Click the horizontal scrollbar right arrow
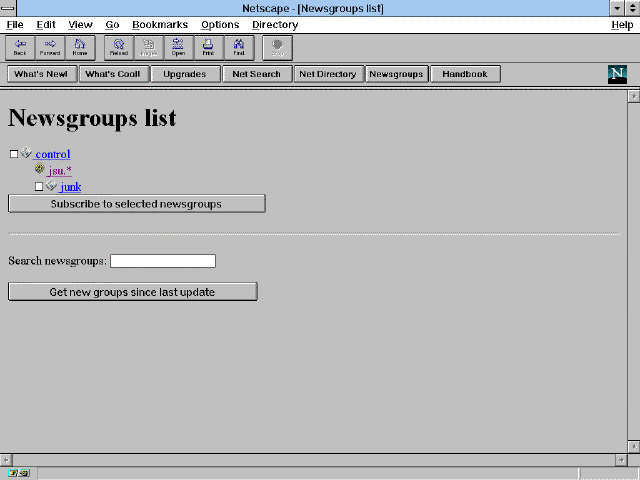Viewport: 640px width, 480px height. (621, 460)
